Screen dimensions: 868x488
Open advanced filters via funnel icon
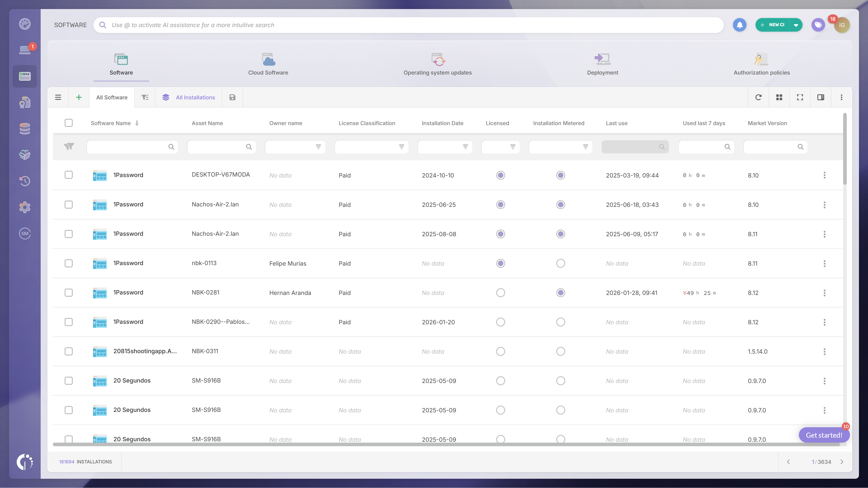[145, 97]
